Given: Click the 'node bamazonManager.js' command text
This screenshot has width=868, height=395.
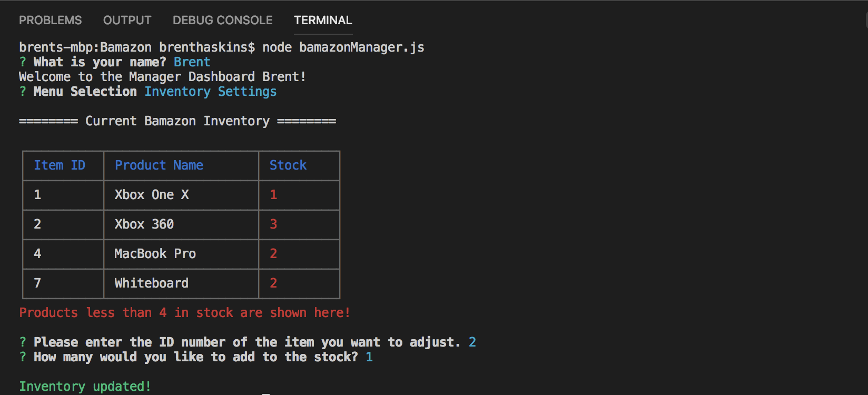Looking at the screenshot, I should coord(343,47).
